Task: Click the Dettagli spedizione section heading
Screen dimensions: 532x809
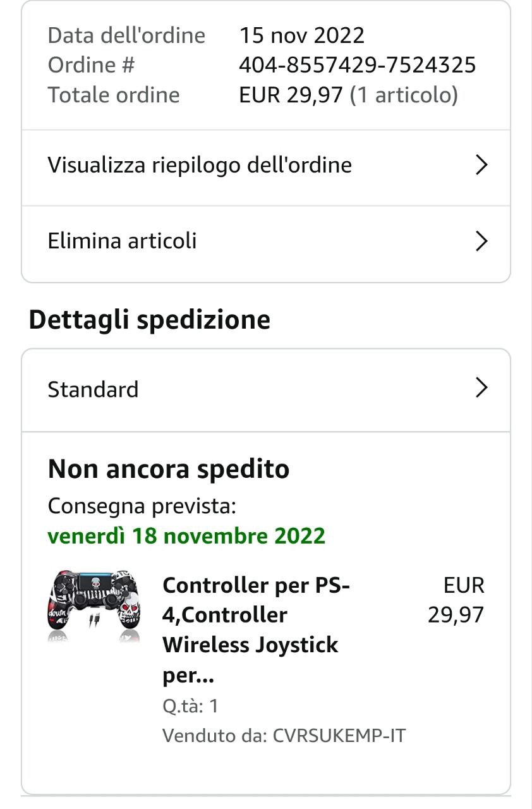Action: point(150,320)
